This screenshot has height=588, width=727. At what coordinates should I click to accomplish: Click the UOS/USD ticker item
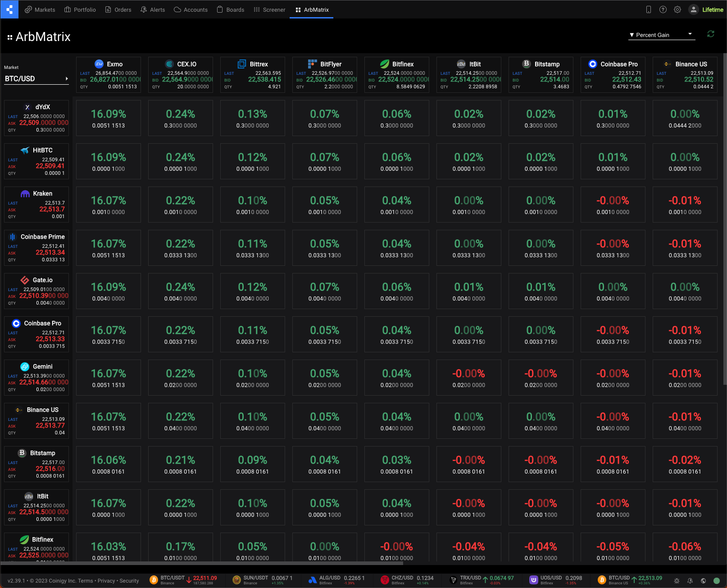(556, 580)
